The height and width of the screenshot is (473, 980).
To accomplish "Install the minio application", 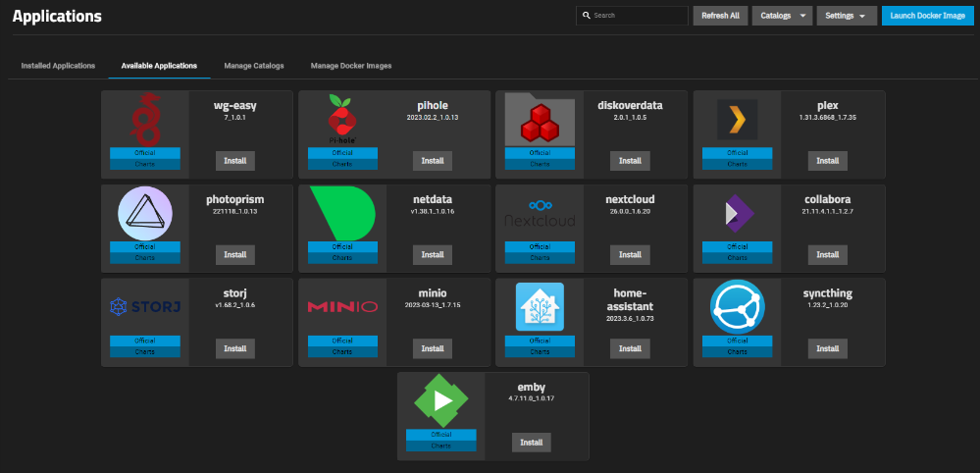I will click(x=432, y=348).
